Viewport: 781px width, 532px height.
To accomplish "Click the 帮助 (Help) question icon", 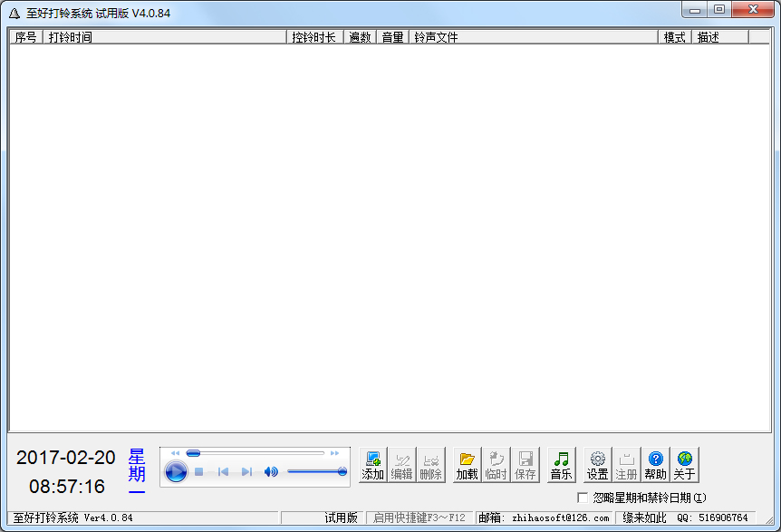I will 656,465.
